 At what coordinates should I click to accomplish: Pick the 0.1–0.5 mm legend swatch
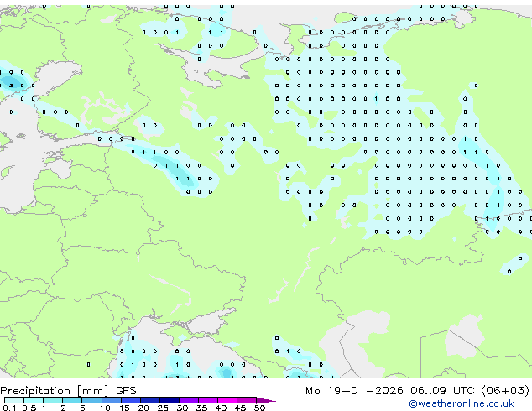[14, 400]
